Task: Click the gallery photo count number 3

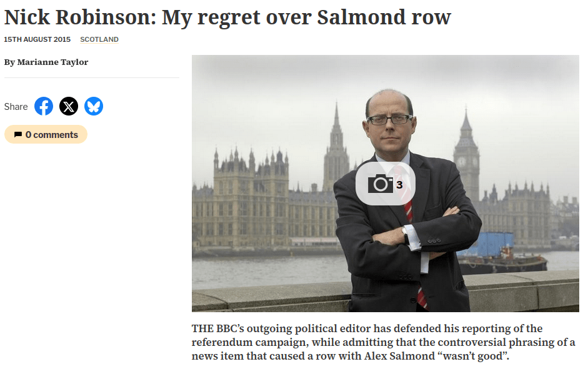Action: coord(399,185)
